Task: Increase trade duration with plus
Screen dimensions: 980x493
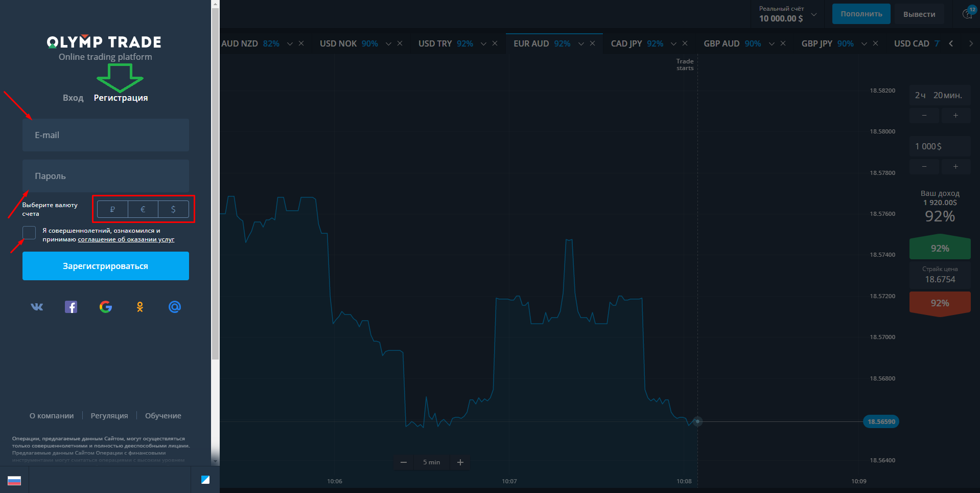Action: 955,116
